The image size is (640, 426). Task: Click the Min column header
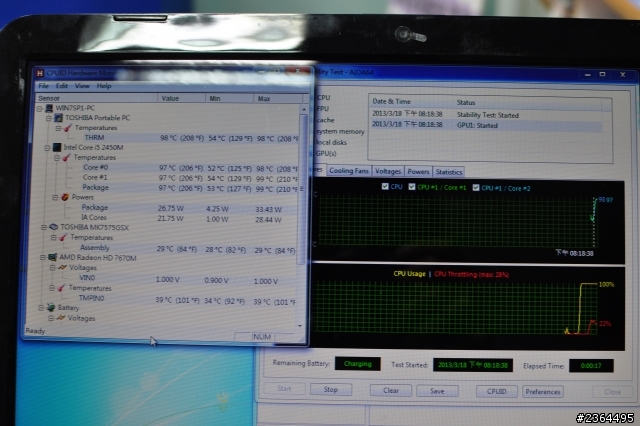tap(229, 98)
